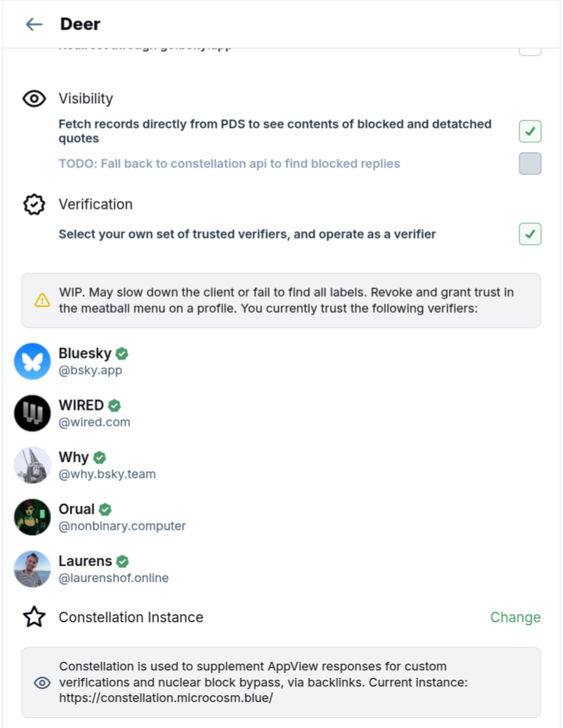Click the Verification badge icon
Viewport: 563px width, 728px height.
pos(34,204)
